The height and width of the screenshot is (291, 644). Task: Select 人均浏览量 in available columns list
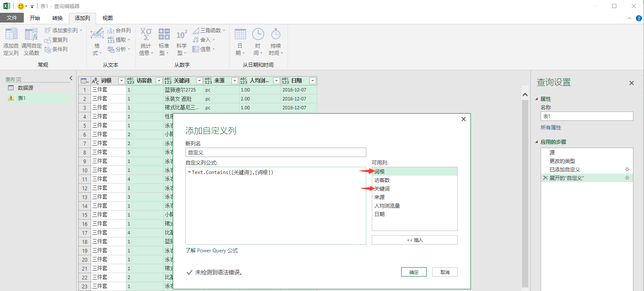[x=414, y=205]
